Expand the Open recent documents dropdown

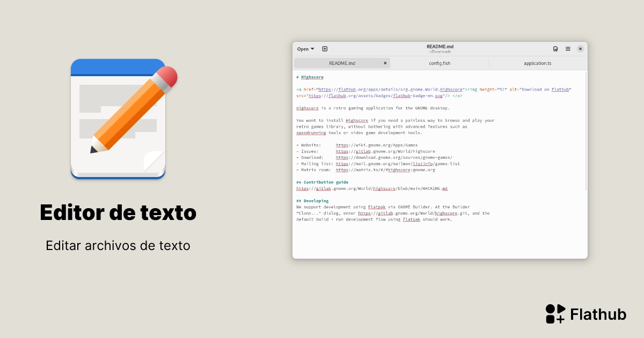[305, 48]
